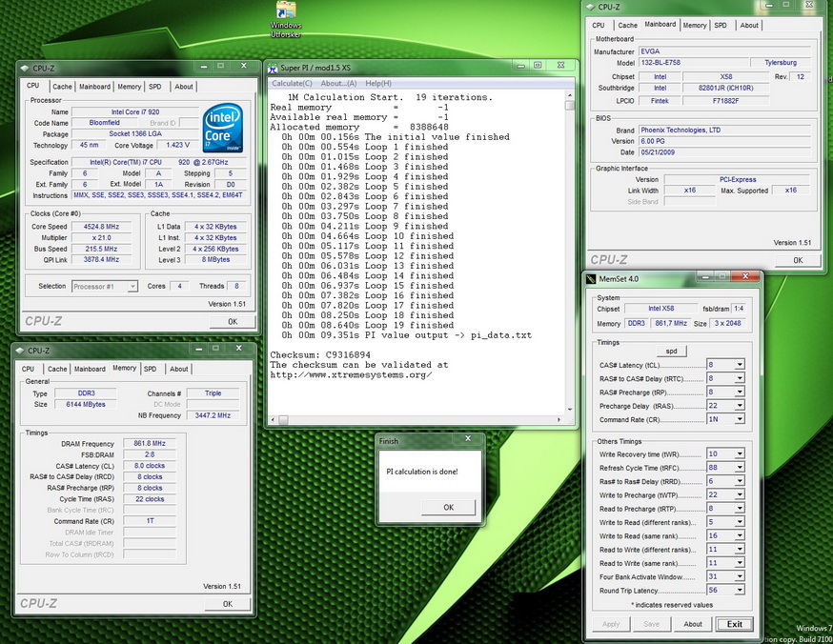Switch to Mainboard tab in CPU-Z CPU window

tap(94, 87)
